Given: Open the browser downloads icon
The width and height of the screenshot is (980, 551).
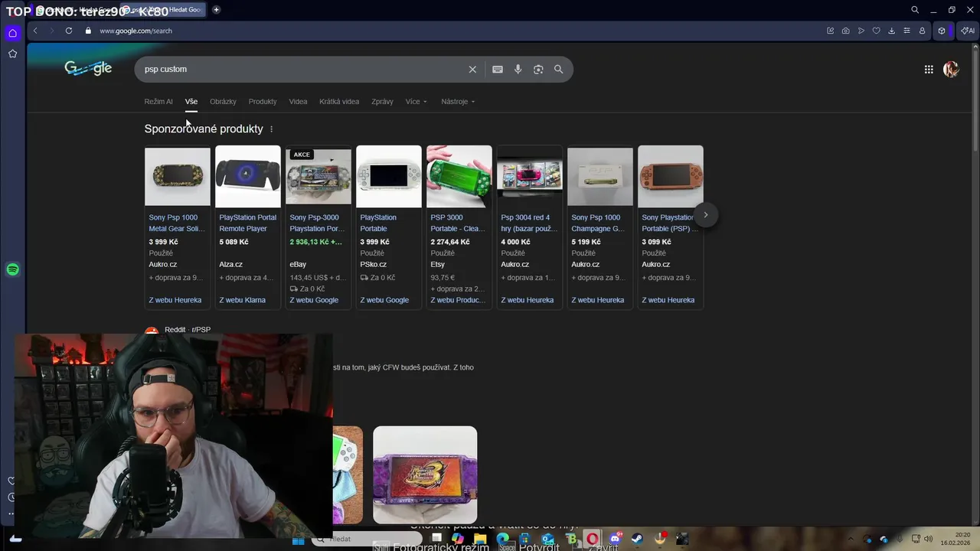Looking at the screenshot, I should pos(891,31).
